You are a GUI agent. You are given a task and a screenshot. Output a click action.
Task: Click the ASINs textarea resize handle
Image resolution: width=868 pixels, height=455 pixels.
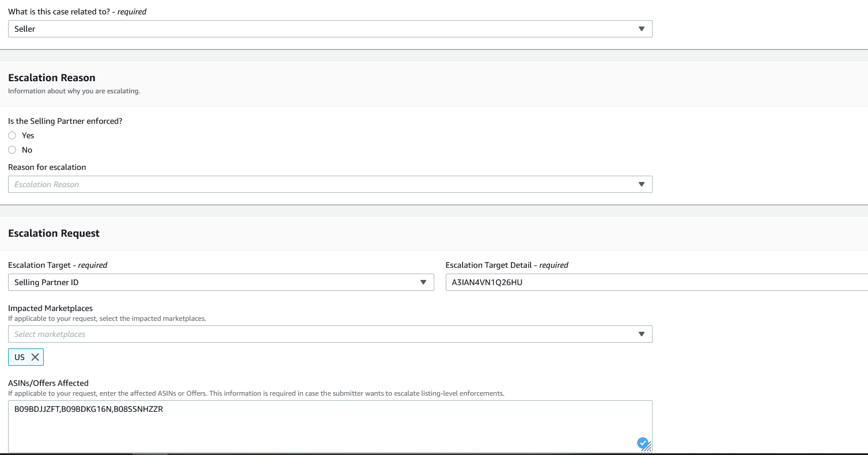pyautogui.click(x=649, y=448)
